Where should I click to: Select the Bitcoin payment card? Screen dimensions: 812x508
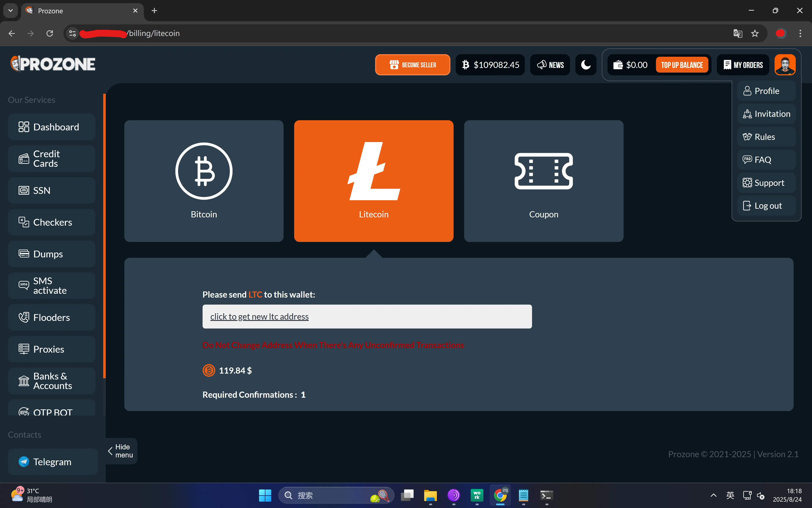pos(204,181)
